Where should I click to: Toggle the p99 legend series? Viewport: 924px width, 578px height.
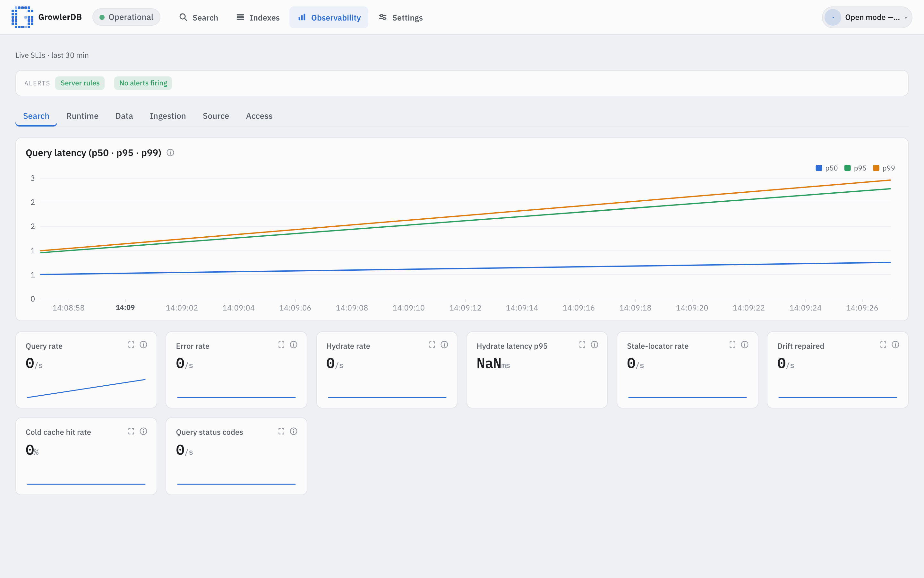884,168
